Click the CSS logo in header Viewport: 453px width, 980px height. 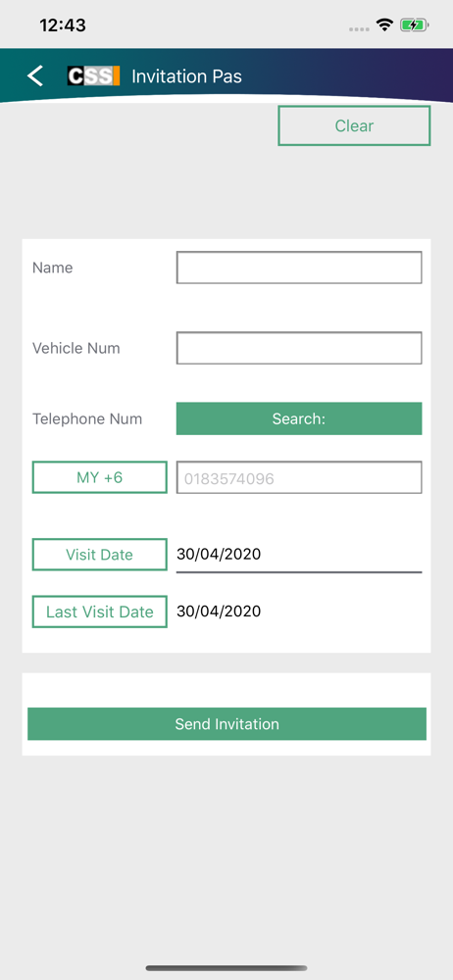pos(93,75)
